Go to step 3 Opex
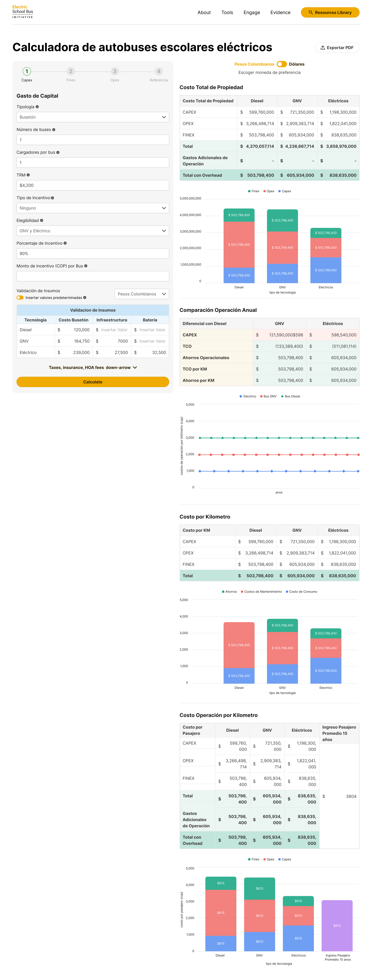 pyautogui.click(x=115, y=72)
